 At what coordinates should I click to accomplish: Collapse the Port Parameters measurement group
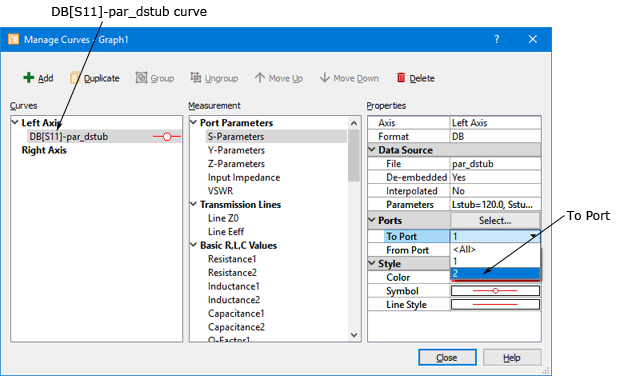pyautogui.click(x=193, y=122)
